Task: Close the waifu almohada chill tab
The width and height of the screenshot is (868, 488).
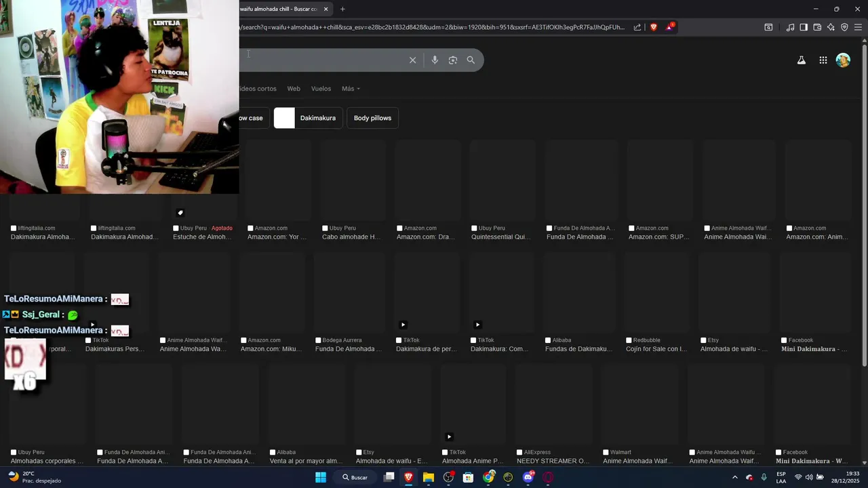Action: pos(326,9)
